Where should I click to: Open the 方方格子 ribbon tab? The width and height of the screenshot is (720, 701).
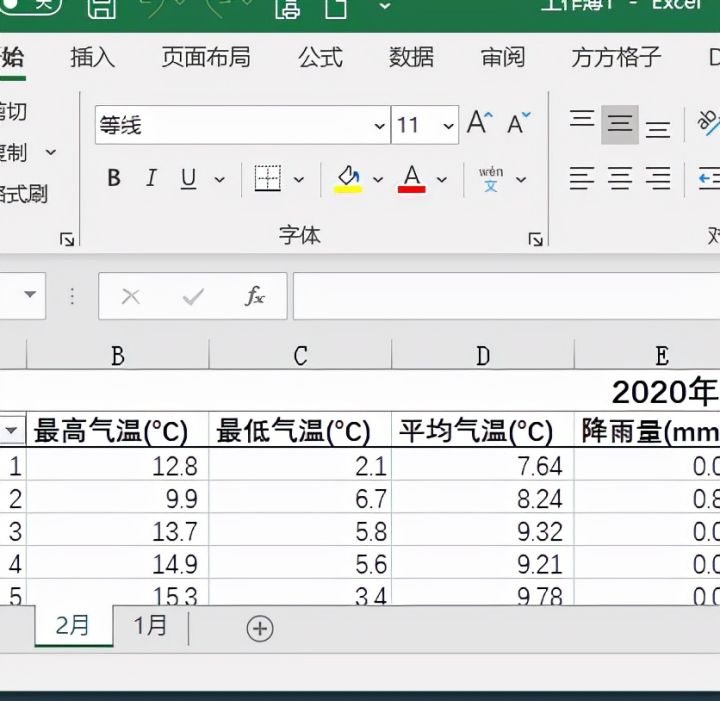tap(616, 58)
